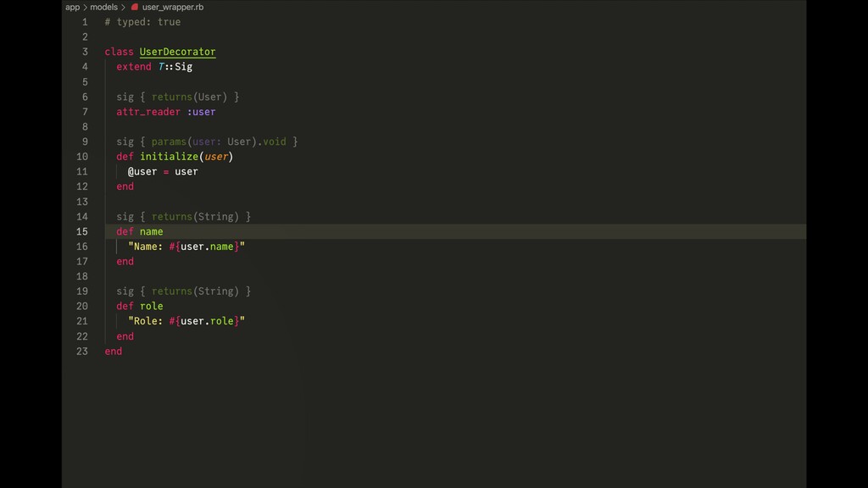Click 'returns(User)' on line 6
The image size is (868, 488).
[x=189, y=97]
